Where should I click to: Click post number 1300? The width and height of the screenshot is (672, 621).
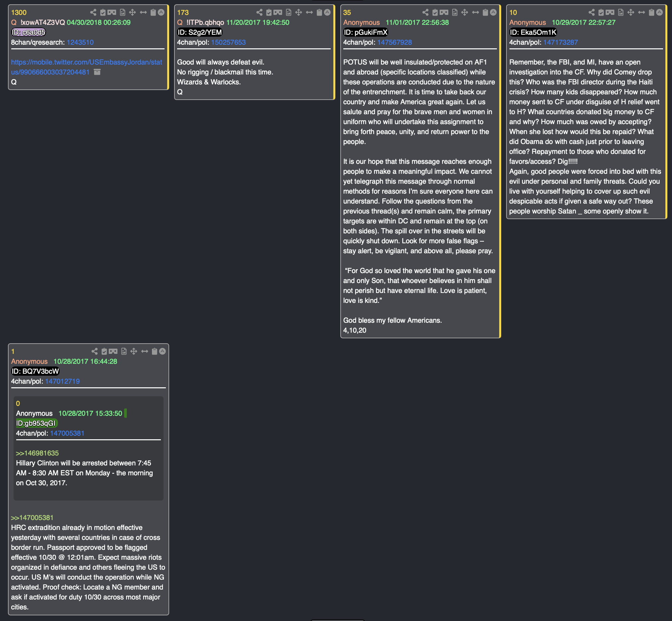[x=19, y=13]
